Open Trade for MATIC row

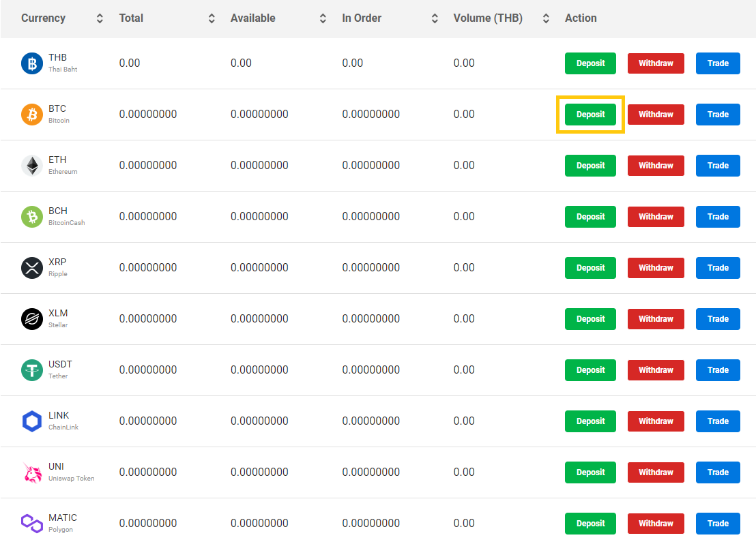tap(718, 523)
